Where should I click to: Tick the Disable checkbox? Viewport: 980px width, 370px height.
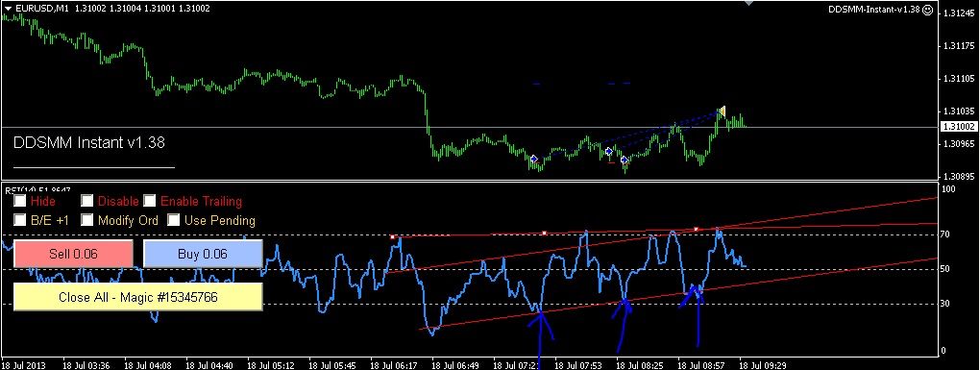86,201
